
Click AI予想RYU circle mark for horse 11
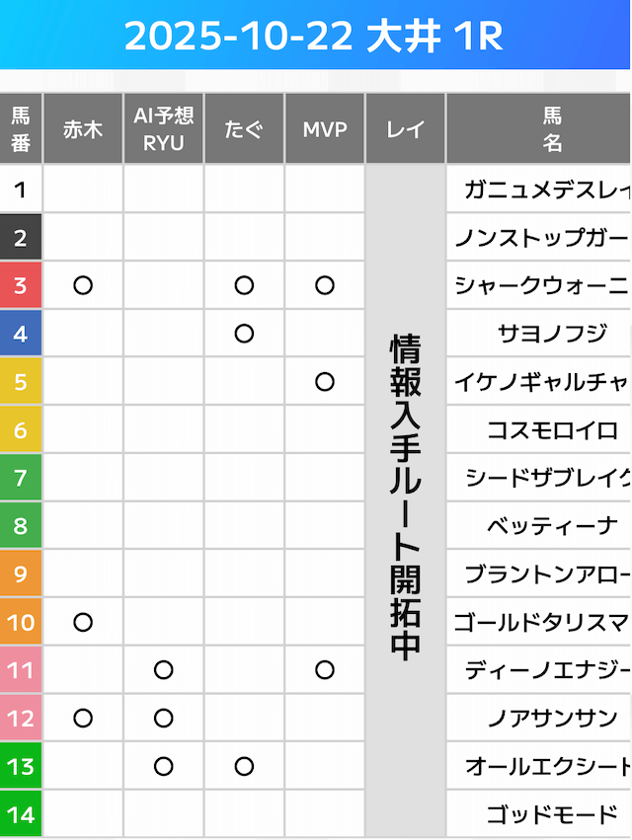(x=164, y=670)
